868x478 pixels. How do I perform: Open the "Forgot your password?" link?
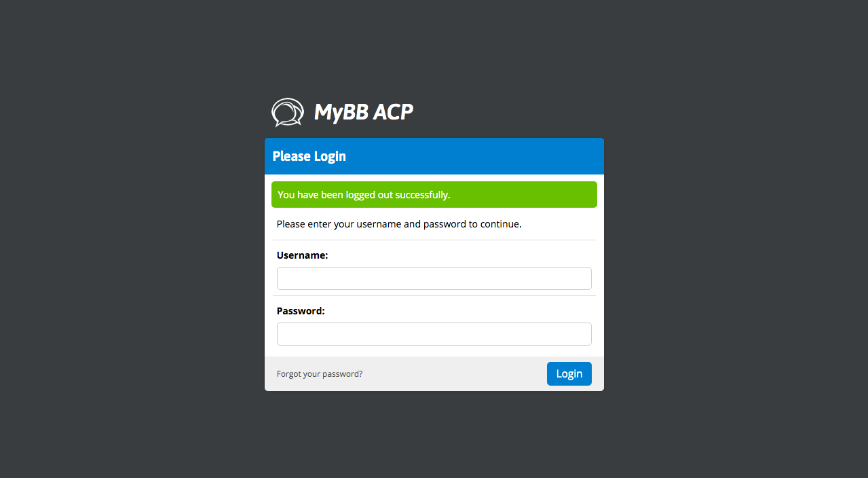[x=320, y=374]
